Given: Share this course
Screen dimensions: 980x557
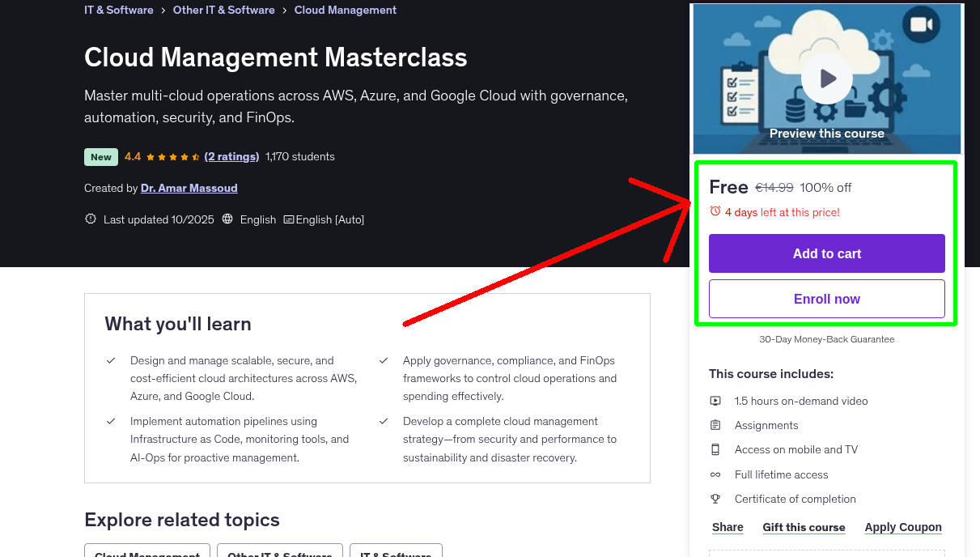Looking at the screenshot, I should pos(727,527).
